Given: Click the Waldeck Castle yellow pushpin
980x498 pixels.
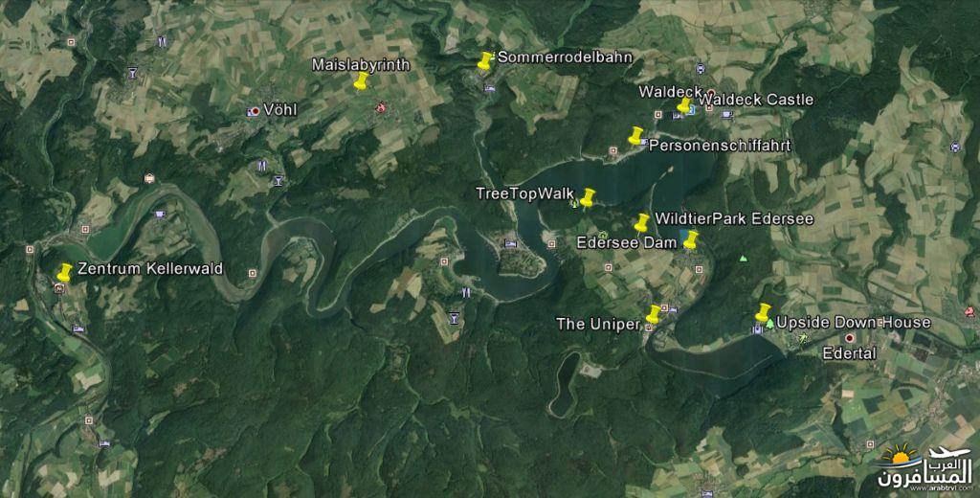Looking at the screenshot, I should click(684, 105).
